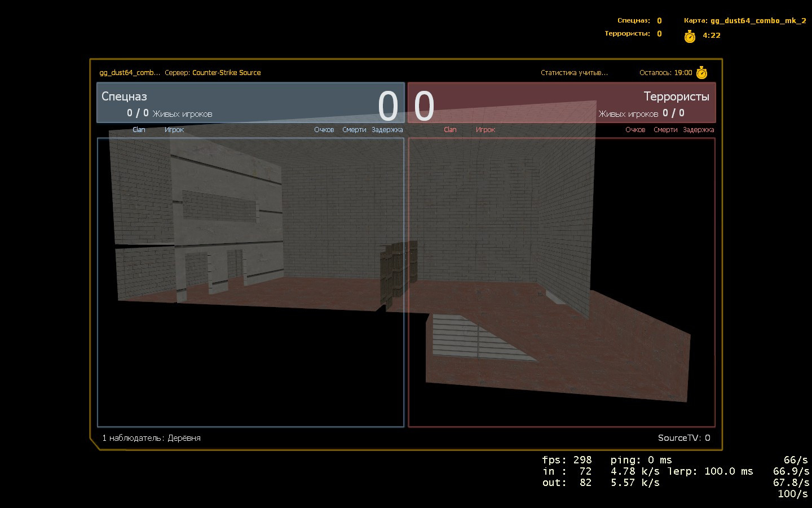The image size is (812, 508).
Task: Click the Статистика учитыв... text
Action: pyautogui.click(x=574, y=73)
